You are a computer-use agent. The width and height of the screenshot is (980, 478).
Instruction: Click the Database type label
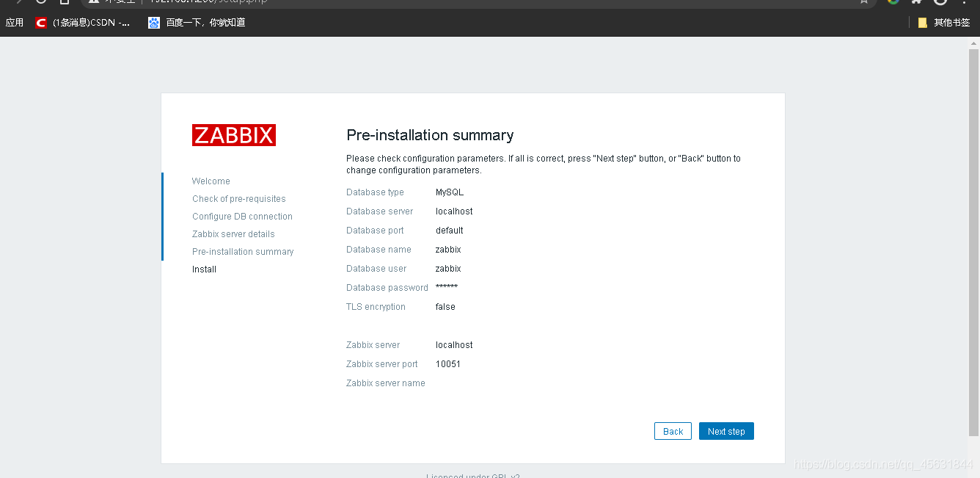tap(375, 192)
